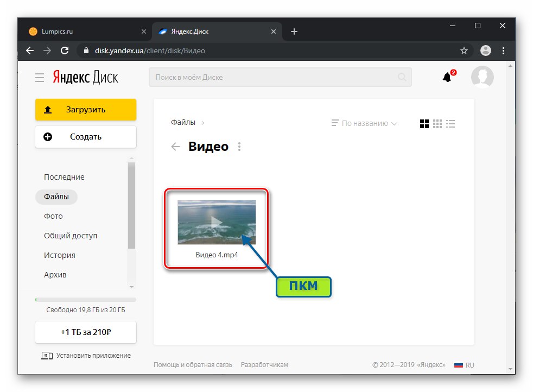This screenshot has height=392, width=533.
Task: Open Помощь и обратная связь link
Action: pyautogui.click(x=193, y=365)
